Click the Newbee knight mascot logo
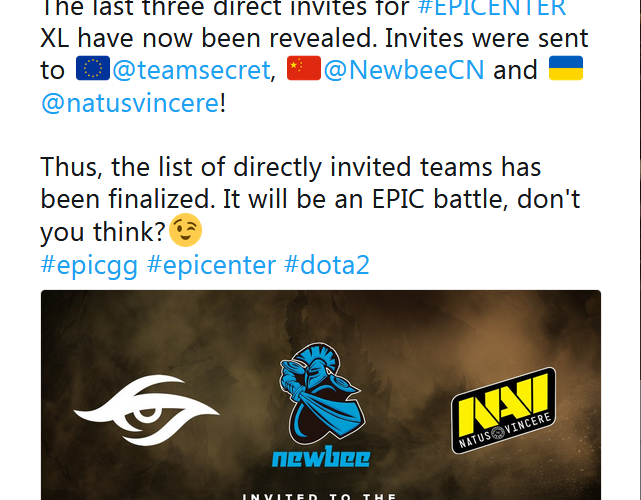The height and width of the screenshot is (500, 641). click(321, 393)
